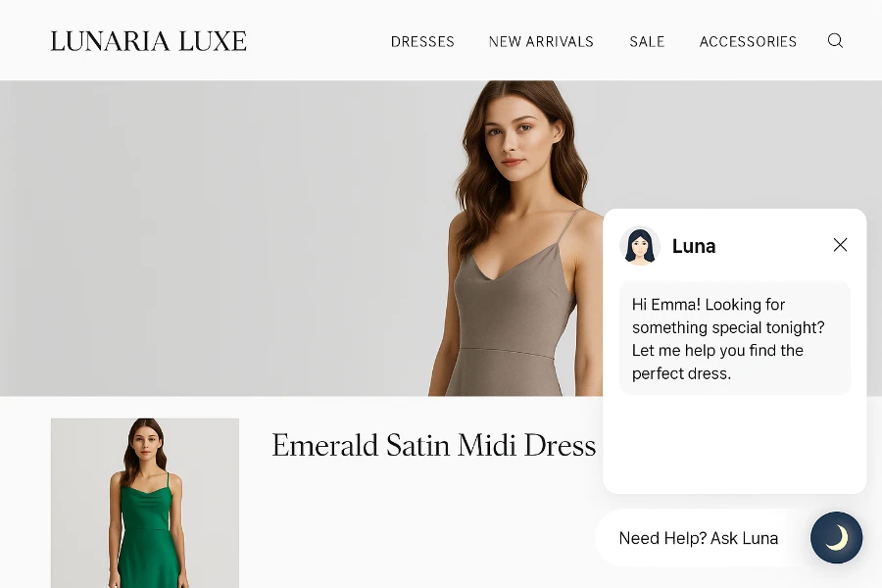This screenshot has height=588, width=882.
Task: Click the Need Help? Ask Luna pill
Action: point(699,538)
